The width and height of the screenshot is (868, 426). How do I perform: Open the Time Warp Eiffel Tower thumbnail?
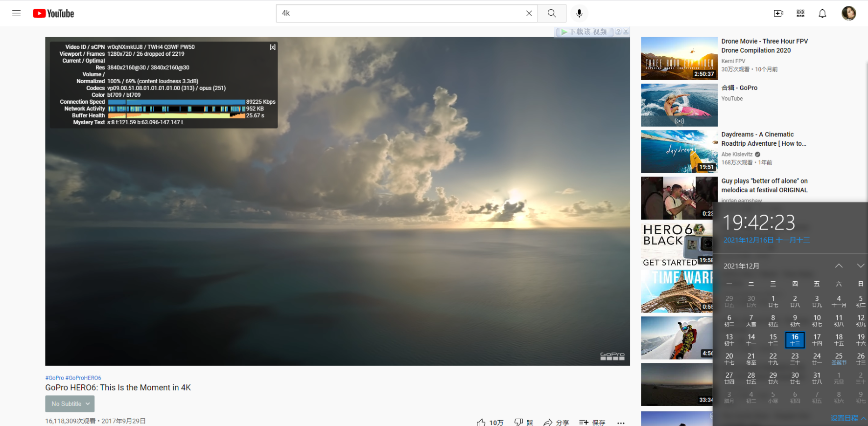coord(677,291)
